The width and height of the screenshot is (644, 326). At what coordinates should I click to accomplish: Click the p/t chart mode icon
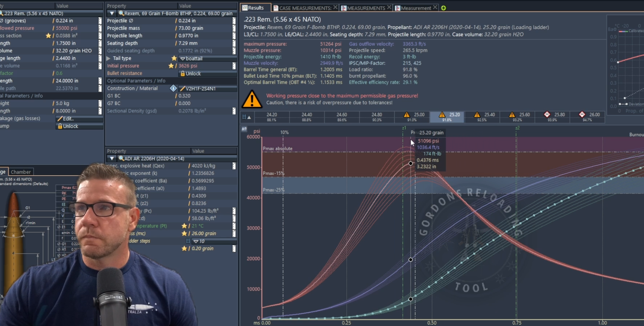click(244, 129)
